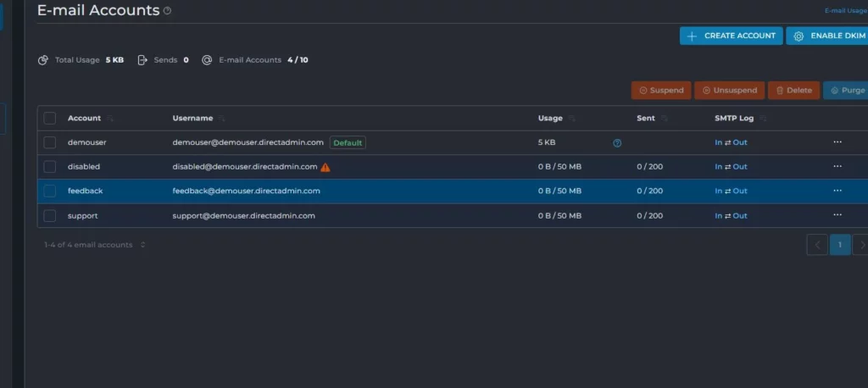Check the feedback account checkbox
Image resolution: width=868 pixels, height=388 pixels.
(50, 191)
